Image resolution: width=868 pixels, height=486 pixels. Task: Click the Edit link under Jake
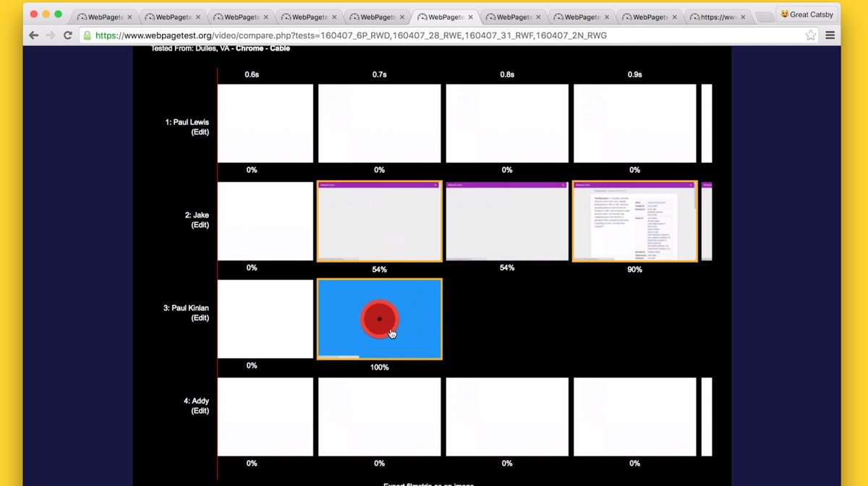[x=200, y=225]
